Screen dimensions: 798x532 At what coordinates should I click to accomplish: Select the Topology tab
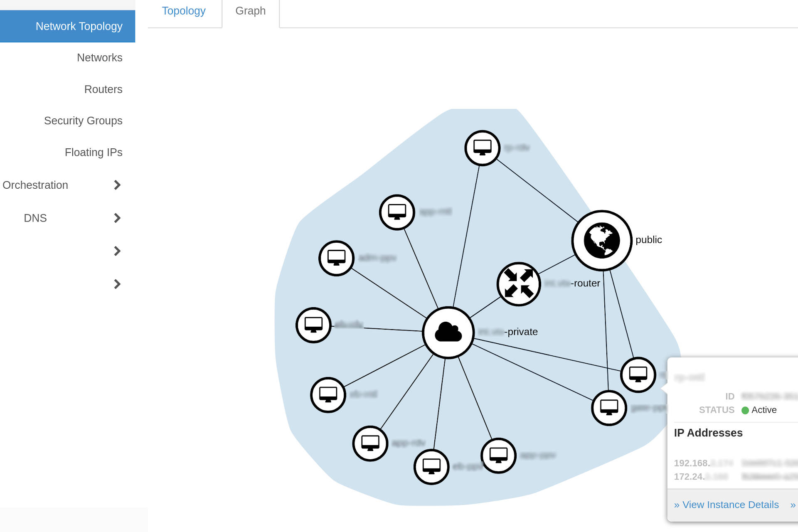pos(184,11)
